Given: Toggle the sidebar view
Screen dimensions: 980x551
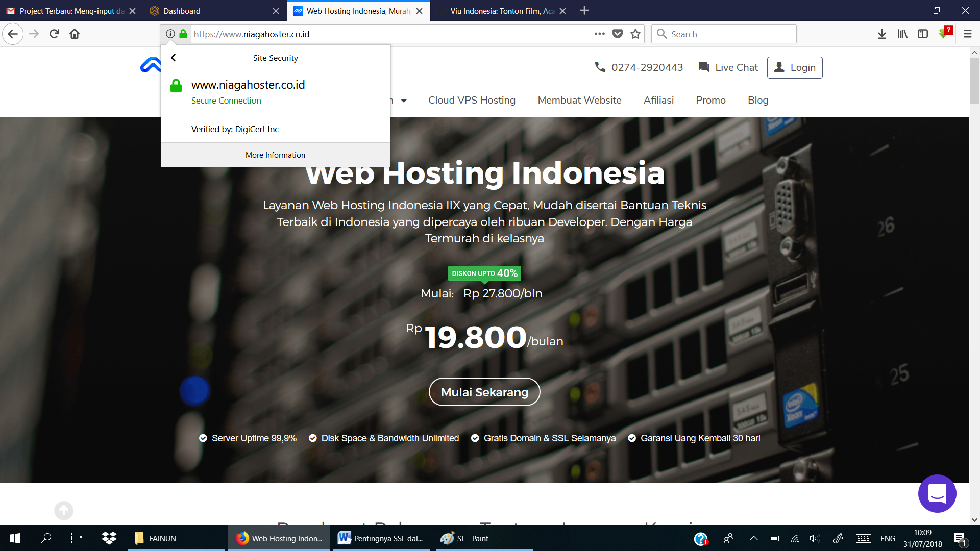Looking at the screenshot, I should coord(922,34).
